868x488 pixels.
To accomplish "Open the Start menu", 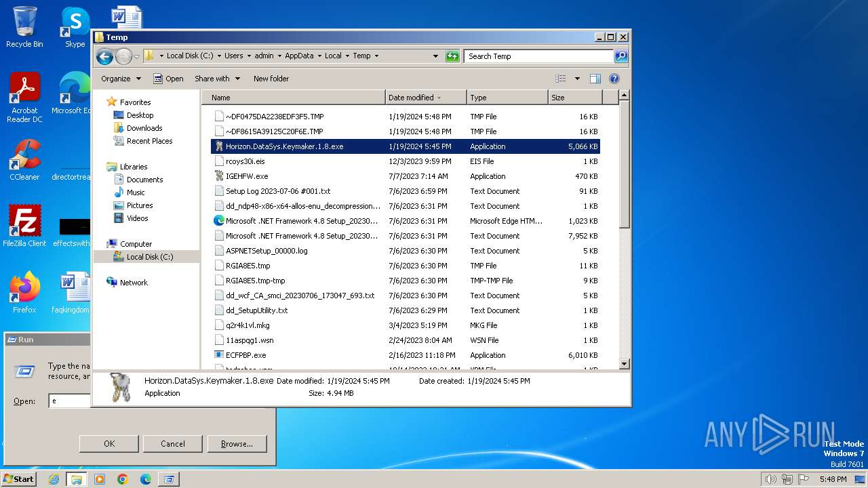I will [19, 479].
